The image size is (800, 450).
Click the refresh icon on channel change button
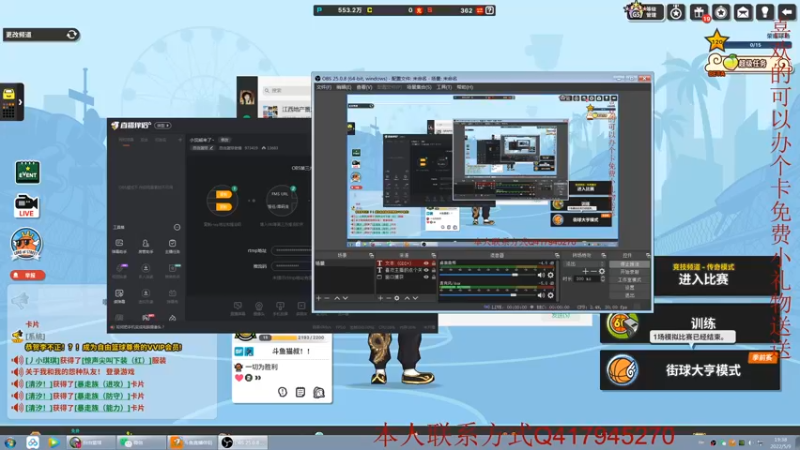tap(71, 35)
